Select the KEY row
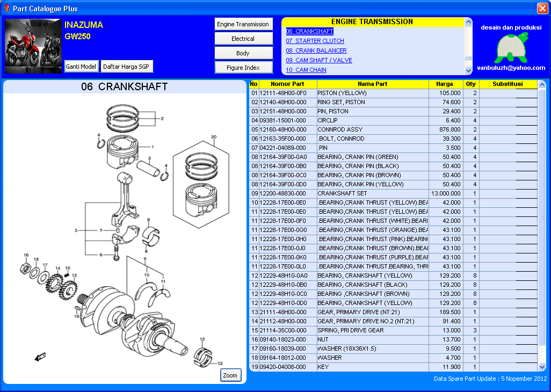The width and height of the screenshot is (551, 392). 393,367
